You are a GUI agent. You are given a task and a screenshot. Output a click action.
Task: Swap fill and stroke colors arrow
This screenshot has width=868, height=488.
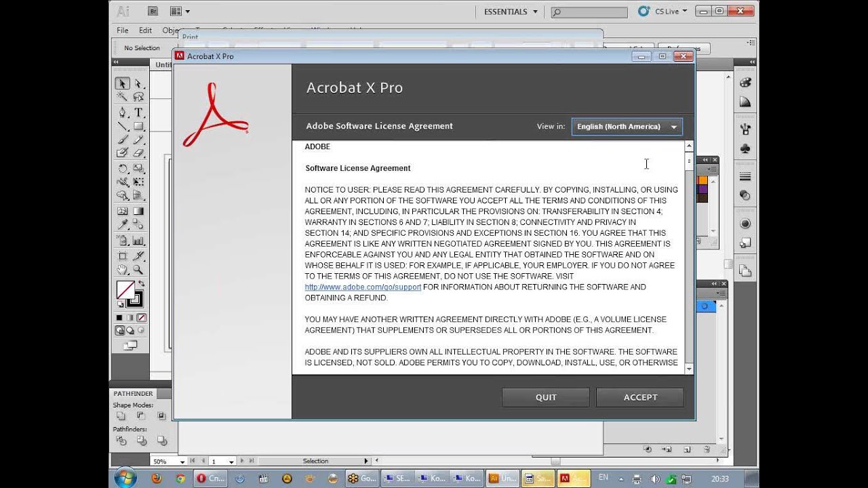[141, 283]
